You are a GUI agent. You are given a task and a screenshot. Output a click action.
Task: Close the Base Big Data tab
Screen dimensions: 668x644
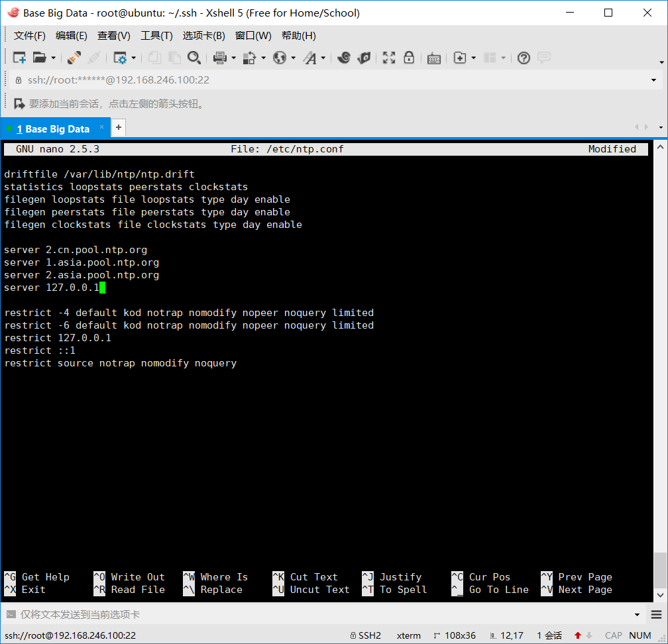pyautogui.click(x=102, y=127)
